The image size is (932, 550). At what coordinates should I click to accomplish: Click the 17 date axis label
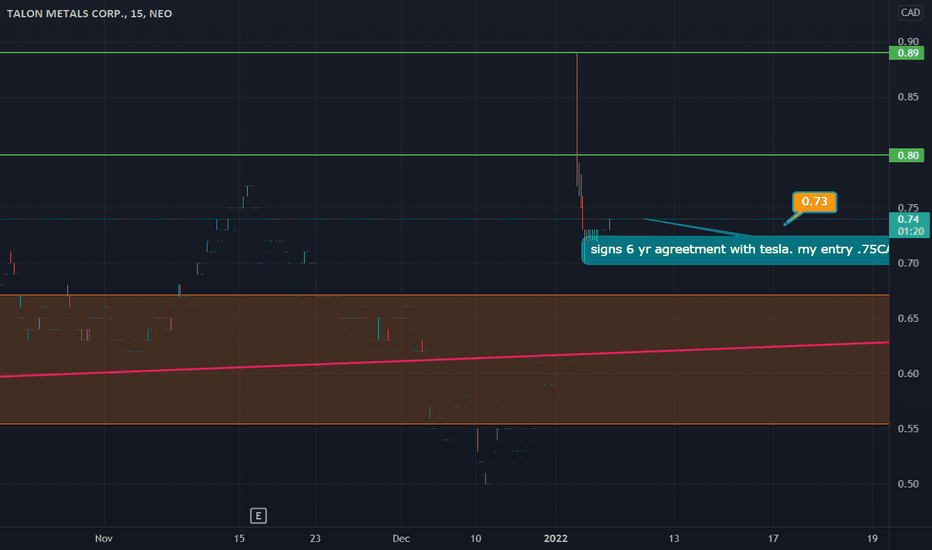[x=773, y=538]
